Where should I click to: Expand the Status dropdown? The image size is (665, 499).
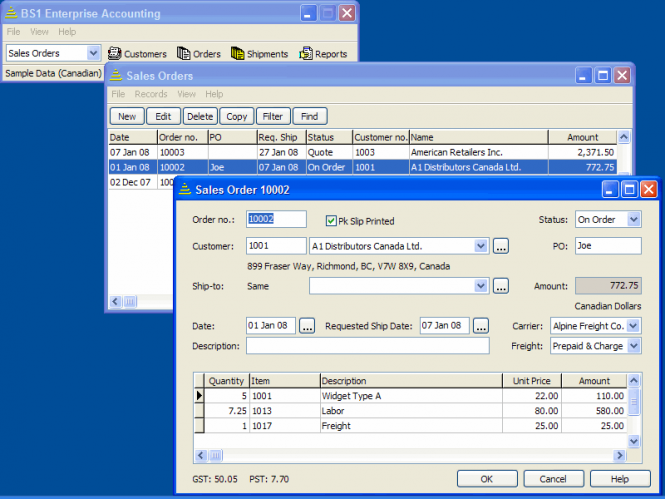point(633,220)
